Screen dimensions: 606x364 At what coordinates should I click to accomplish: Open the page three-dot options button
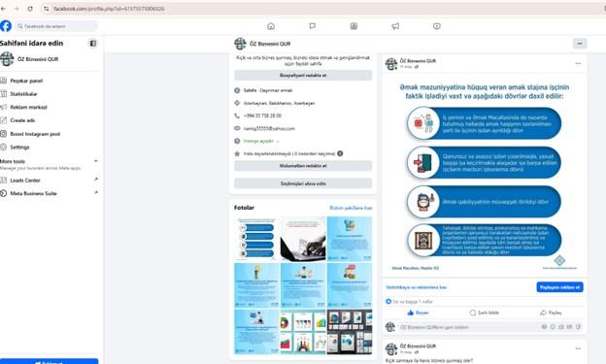pyautogui.click(x=580, y=44)
